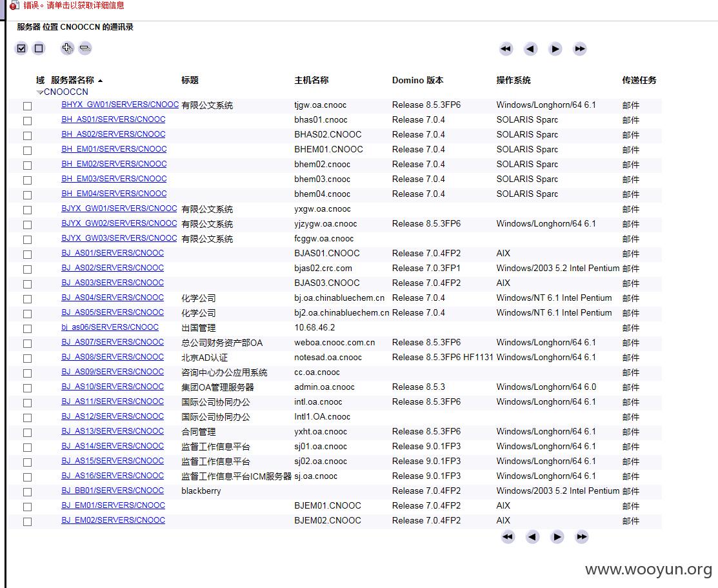This screenshot has width=718, height=588.
Task: Click the blackberry title cell
Action: 201,491
